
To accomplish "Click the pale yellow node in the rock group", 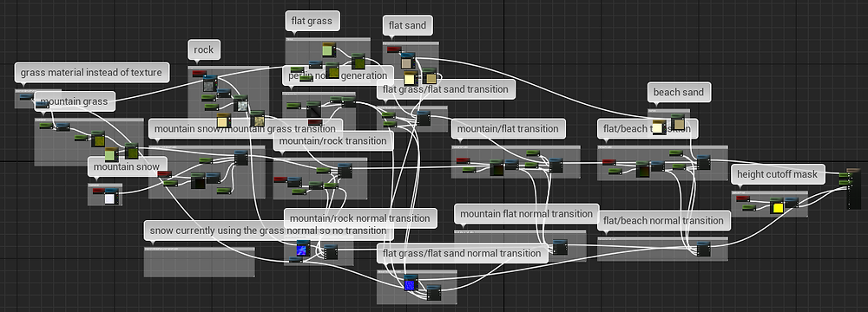I will point(223,120).
